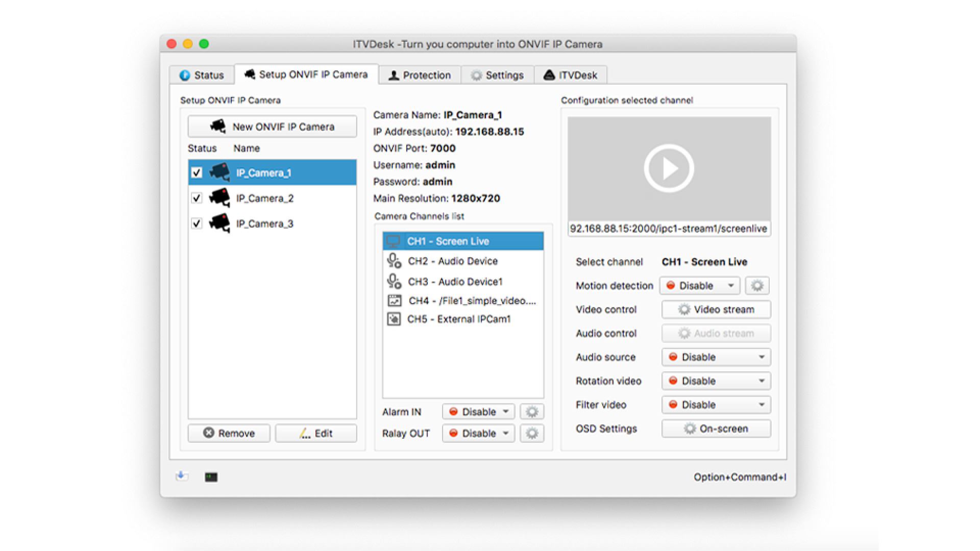Click the video file icon for CH4
Image resolution: width=980 pixels, height=551 pixels.
[395, 300]
